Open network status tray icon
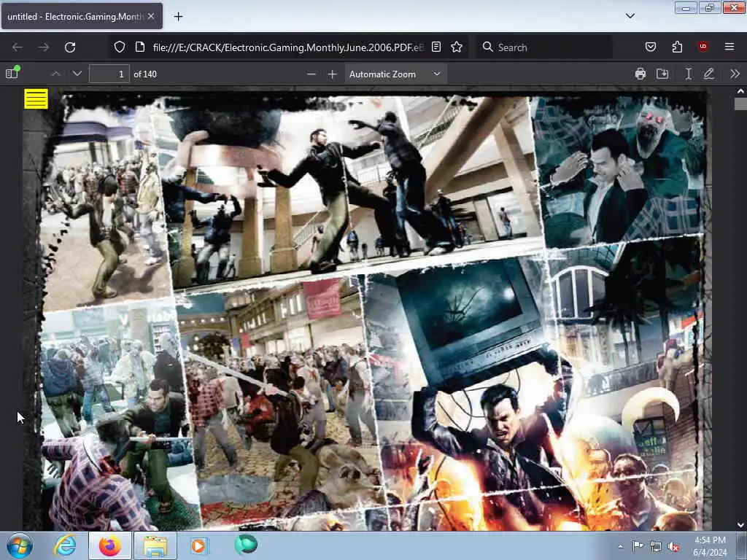The width and height of the screenshot is (747, 560). pyautogui.click(x=656, y=546)
